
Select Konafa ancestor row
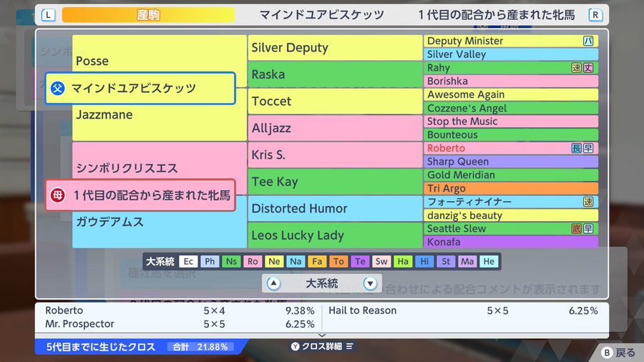click(x=511, y=242)
